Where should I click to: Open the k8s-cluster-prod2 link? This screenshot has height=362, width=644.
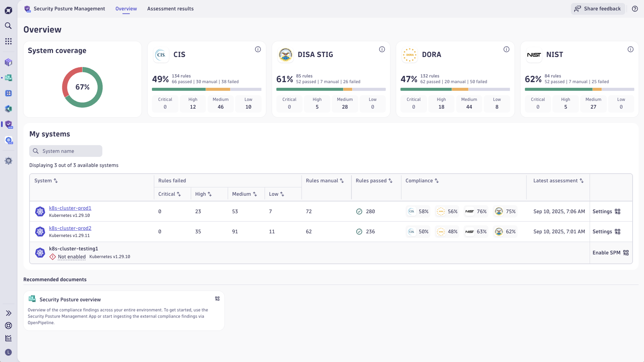[70, 228]
